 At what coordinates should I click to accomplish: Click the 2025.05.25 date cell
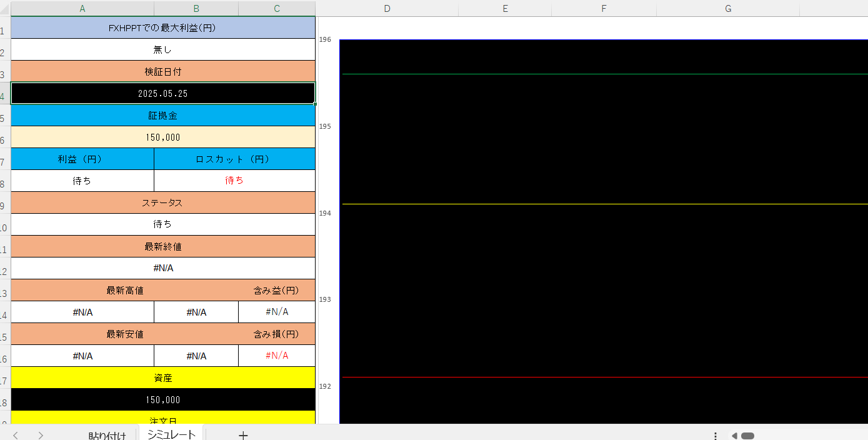coord(162,93)
